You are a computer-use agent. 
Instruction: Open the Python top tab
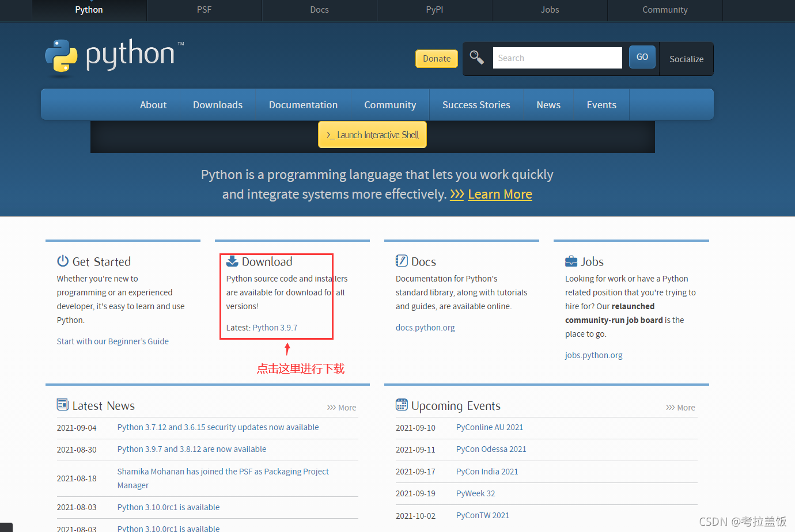coord(89,10)
